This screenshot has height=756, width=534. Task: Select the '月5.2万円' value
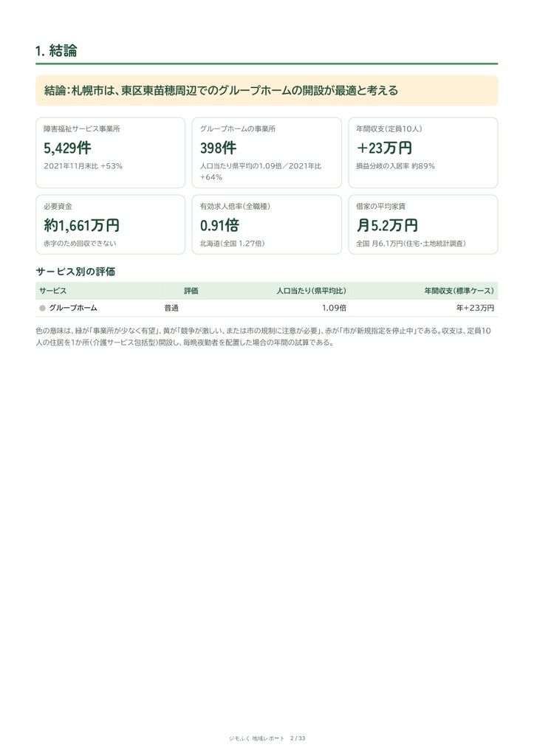pos(387,225)
